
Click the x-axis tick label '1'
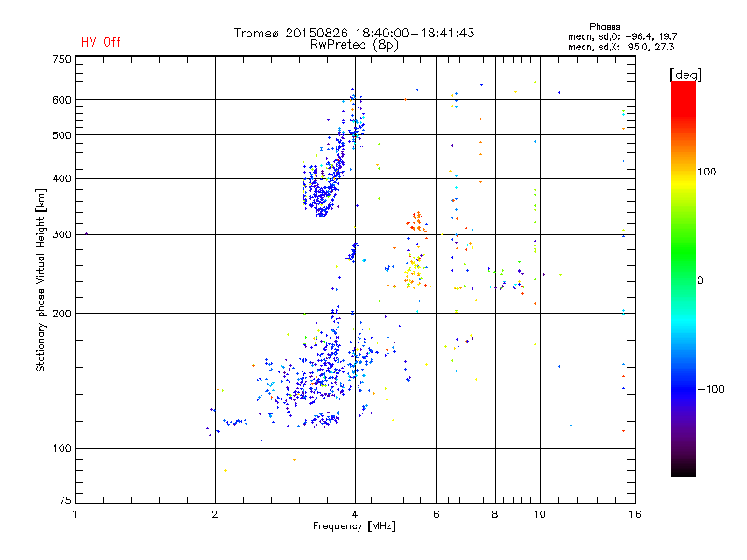75,514
